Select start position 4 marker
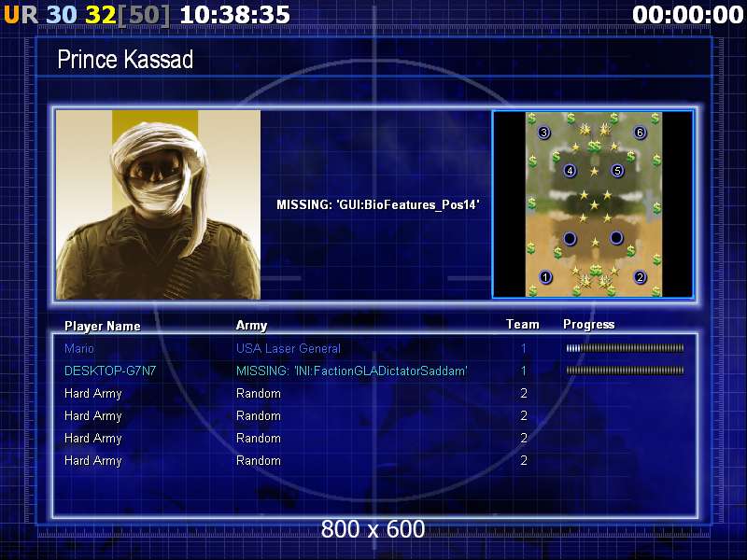Viewport: 747px width, 560px height. coord(570,171)
